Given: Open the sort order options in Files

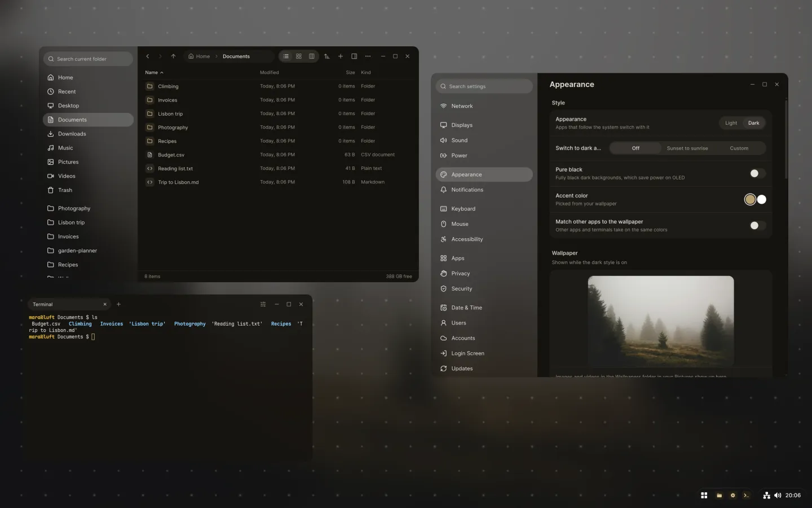Looking at the screenshot, I should 326,56.
